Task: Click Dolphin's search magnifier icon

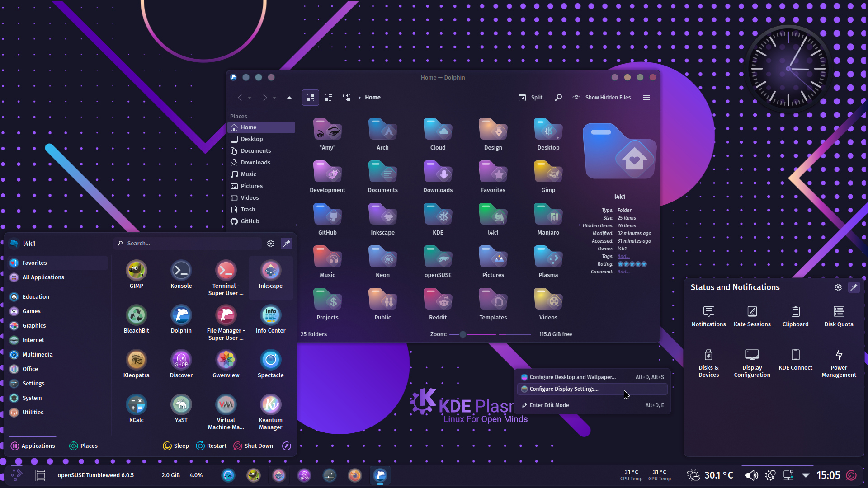Action: pos(558,98)
